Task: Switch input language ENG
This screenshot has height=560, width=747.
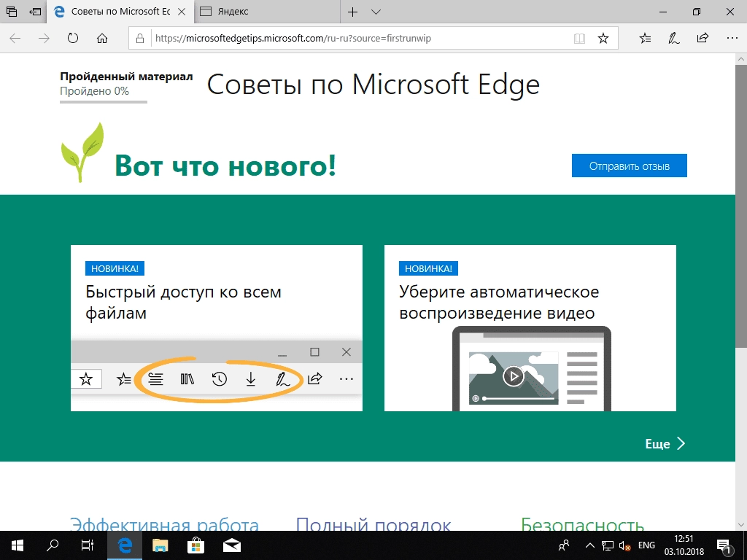Action: [x=646, y=545]
